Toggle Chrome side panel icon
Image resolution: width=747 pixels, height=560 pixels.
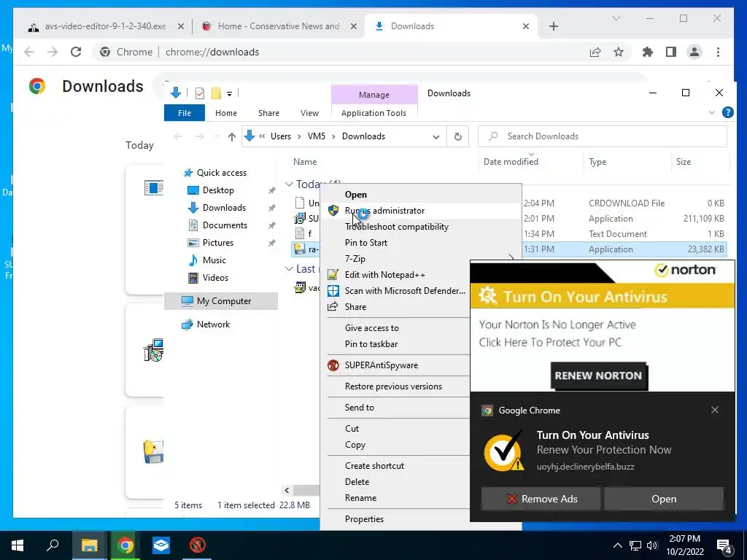[x=671, y=52]
